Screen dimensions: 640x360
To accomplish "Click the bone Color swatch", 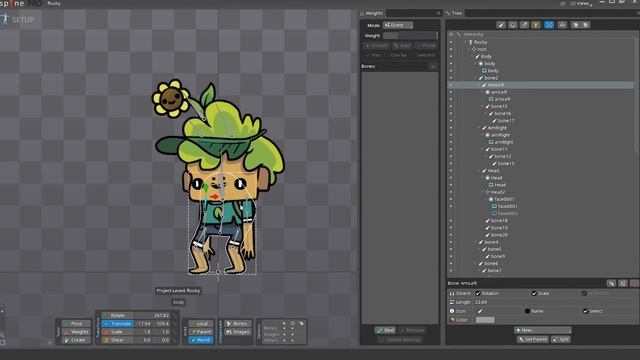I will pos(485,320).
